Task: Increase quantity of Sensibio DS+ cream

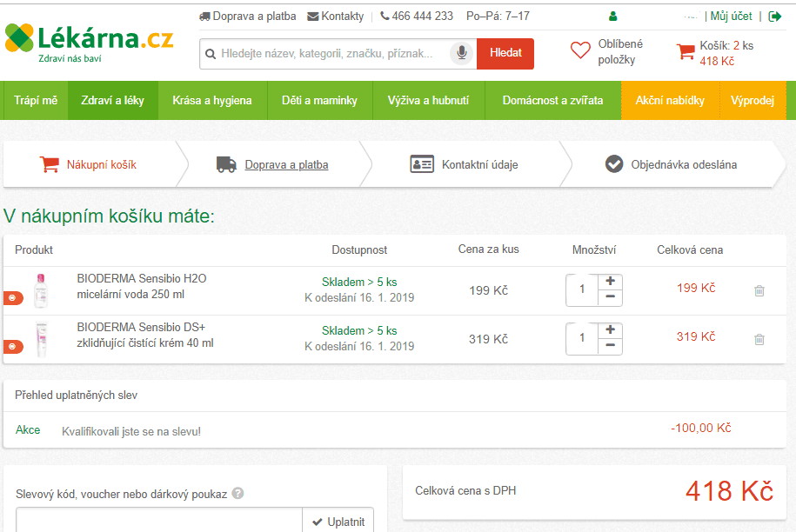Action: (x=610, y=329)
